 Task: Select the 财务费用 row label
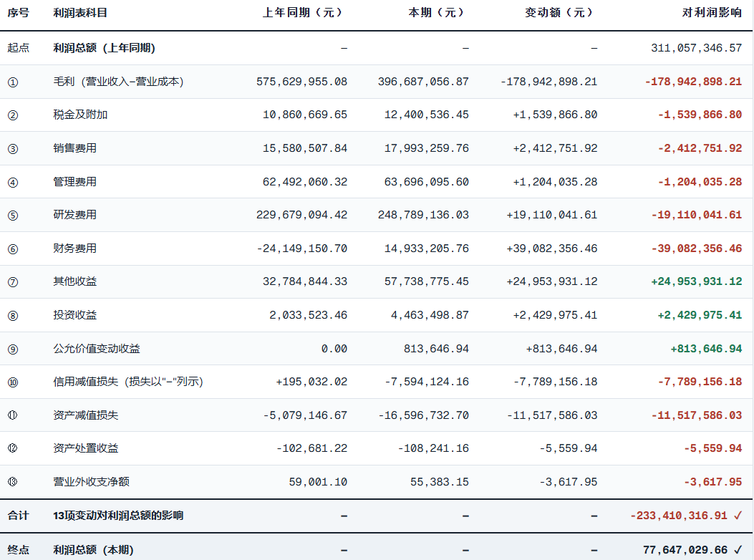click(74, 248)
